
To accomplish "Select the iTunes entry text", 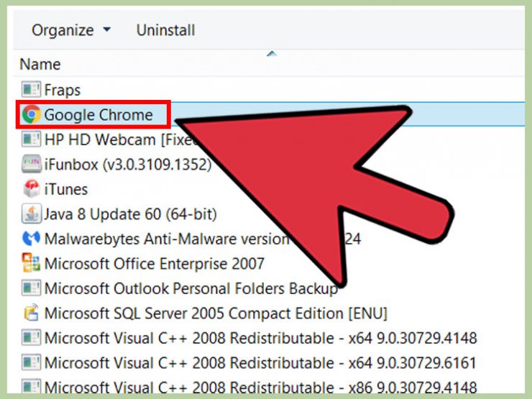I will 66,189.
